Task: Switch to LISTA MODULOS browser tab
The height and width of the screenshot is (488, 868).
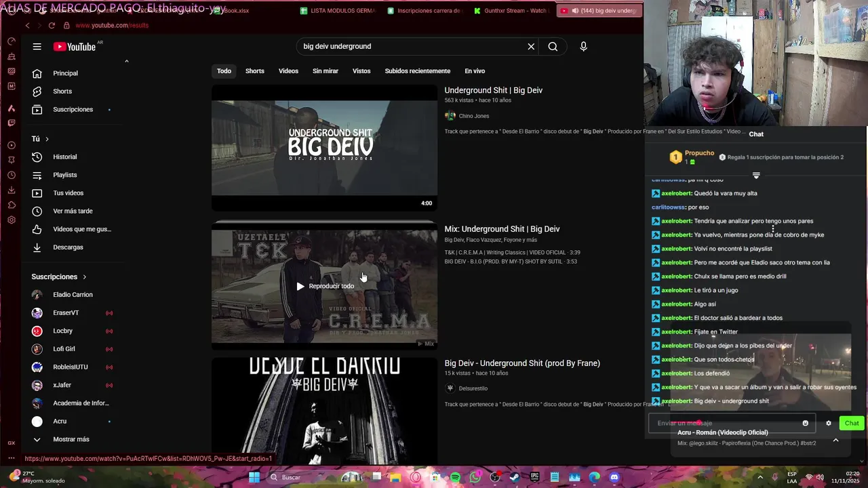Action: click(337, 11)
